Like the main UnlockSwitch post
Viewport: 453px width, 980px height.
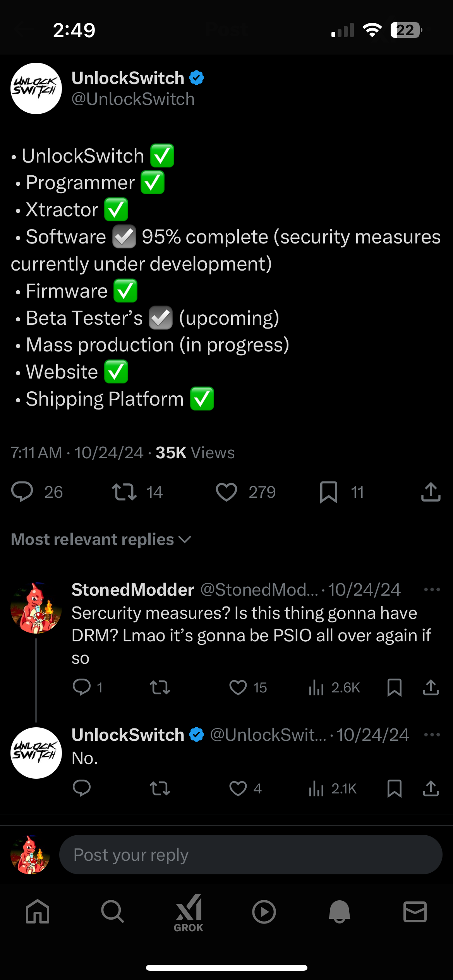226,492
